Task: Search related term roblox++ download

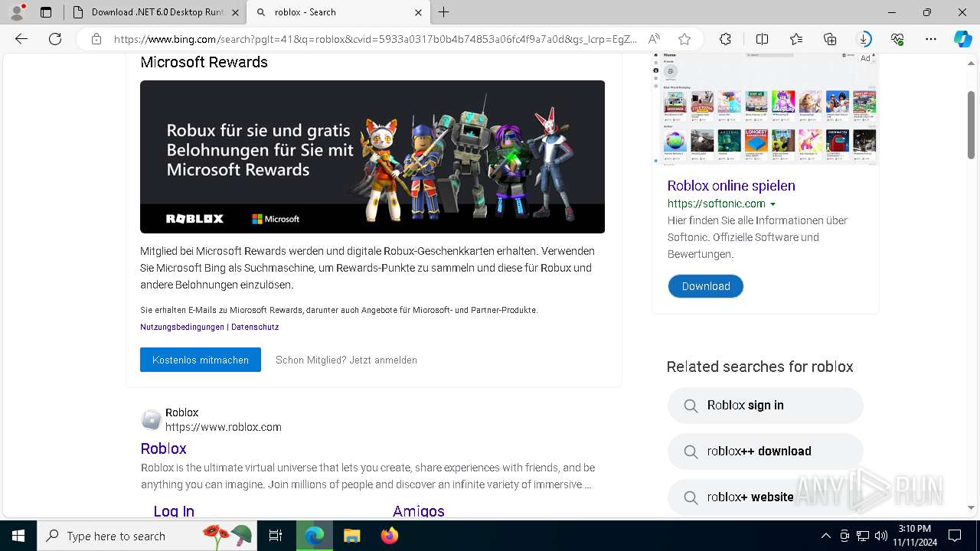Action: pos(766,452)
